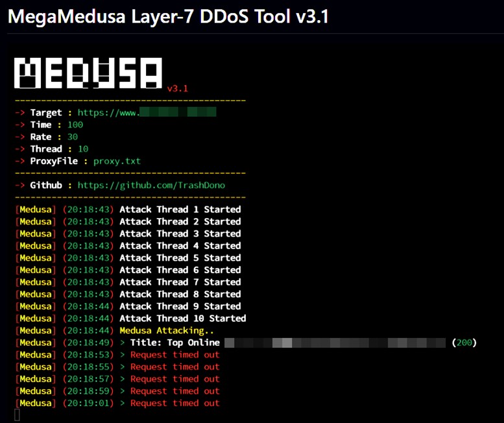
Task: Click the 'Thread' field label
Action: (x=46, y=149)
